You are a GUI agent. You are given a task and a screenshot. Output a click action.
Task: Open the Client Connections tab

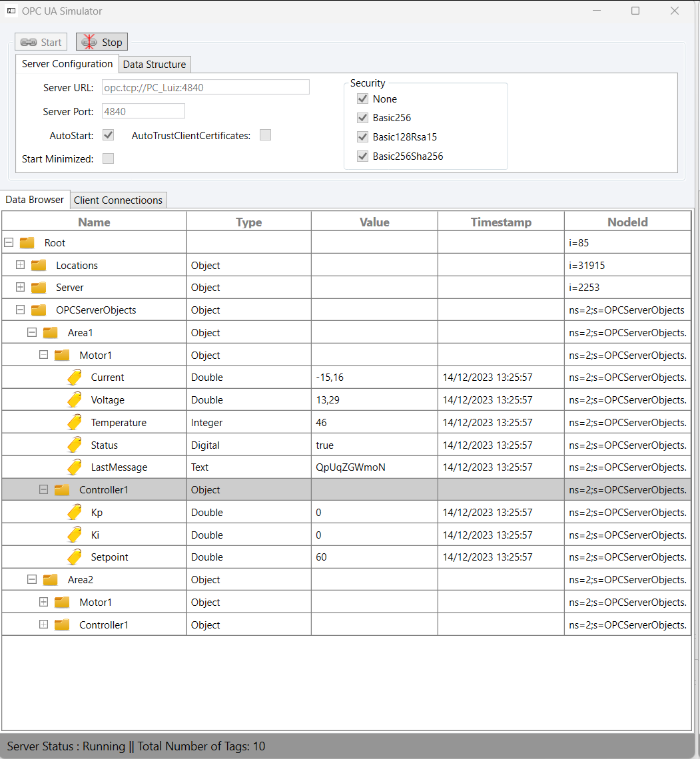[118, 200]
